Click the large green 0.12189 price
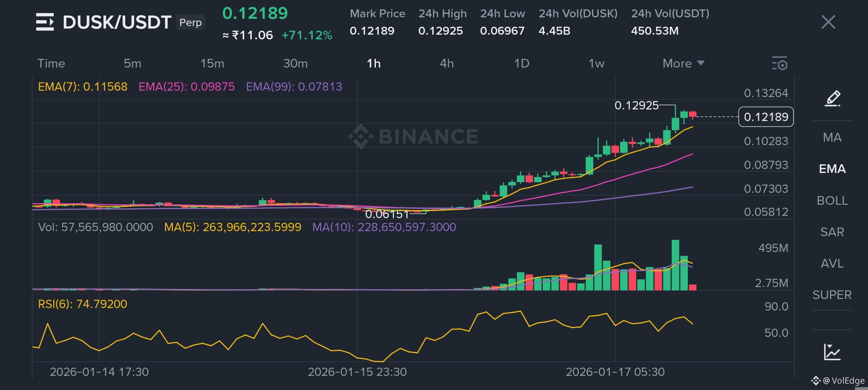 pyautogui.click(x=255, y=13)
